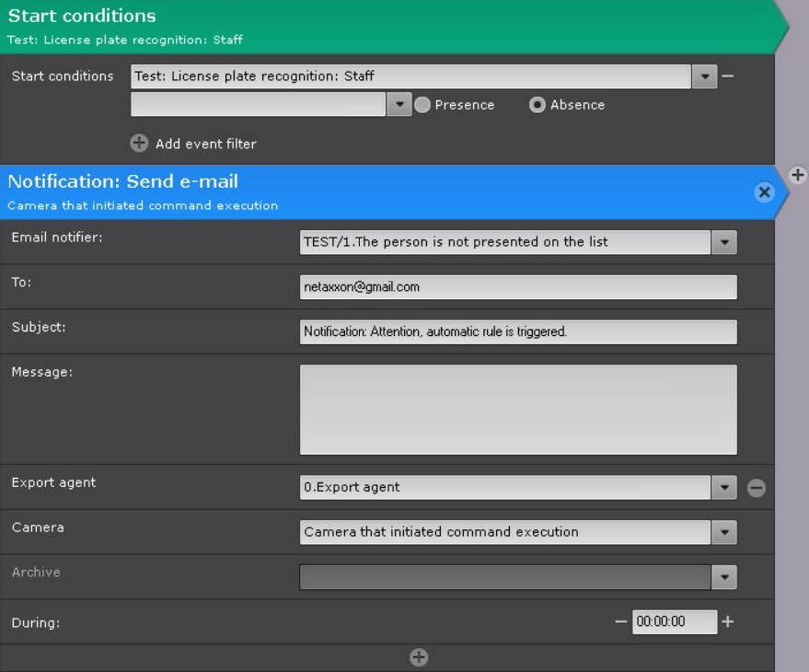Open the Export agent dropdown
Viewport: 809px width, 672px height.
[x=724, y=488]
